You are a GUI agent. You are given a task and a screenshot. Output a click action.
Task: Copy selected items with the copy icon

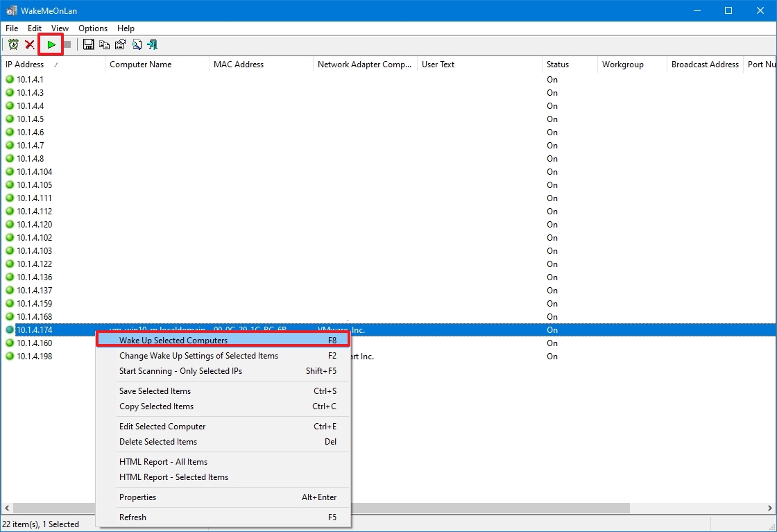tap(104, 44)
